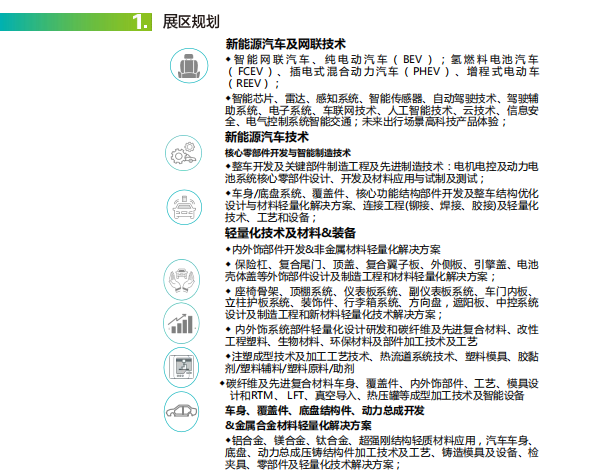Click bullet starting with 智能网联汽车
Screen dimensions: 594x473
pyautogui.click(x=382, y=71)
